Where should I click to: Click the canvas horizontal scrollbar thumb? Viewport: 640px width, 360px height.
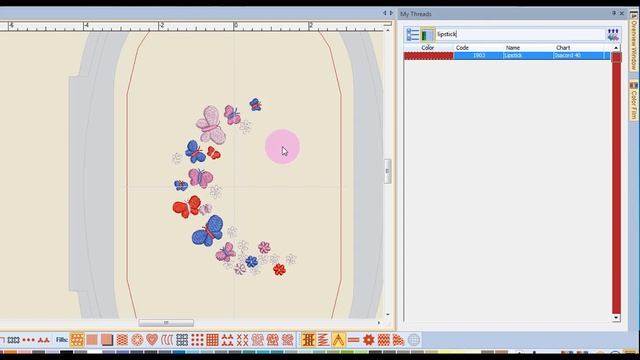pyautogui.click(x=166, y=323)
